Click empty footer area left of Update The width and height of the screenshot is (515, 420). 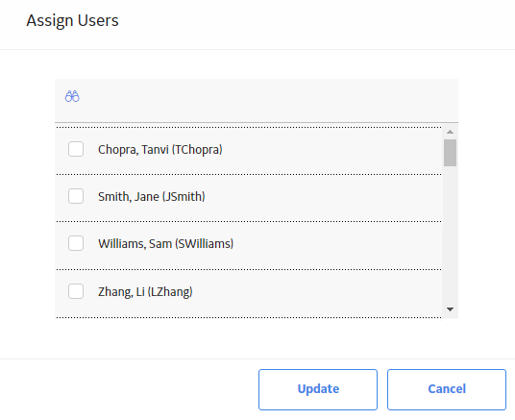click(x=128, y=389)
